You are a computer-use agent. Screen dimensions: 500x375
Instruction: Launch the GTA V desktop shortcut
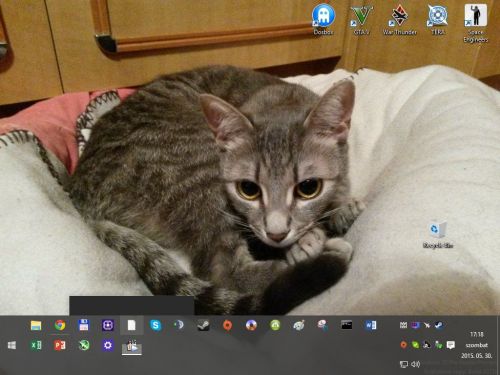[x=361, y=19]
